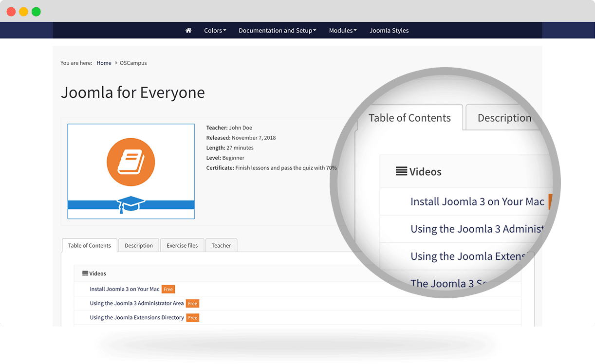Image resolution: width=595 pixels, height=364 pixels.
Task: Click the Length: 27 minutes text
Action: [230, 147]
